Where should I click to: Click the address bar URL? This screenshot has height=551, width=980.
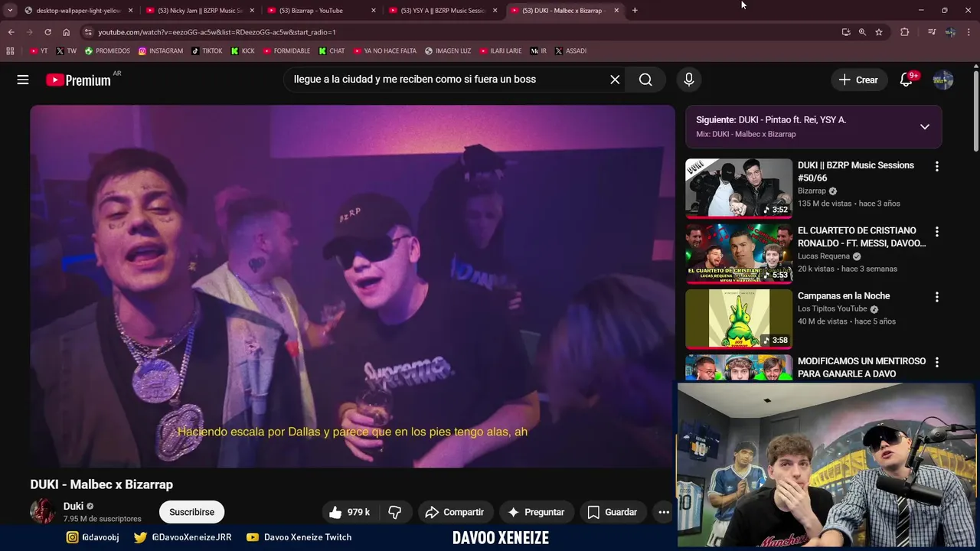(x=217, y=32)
